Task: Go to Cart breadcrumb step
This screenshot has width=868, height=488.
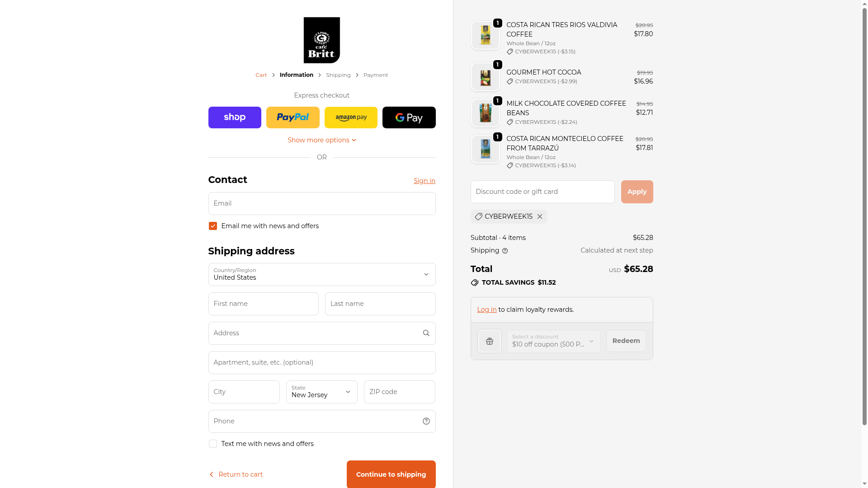Action: click(x=261, y=75)
